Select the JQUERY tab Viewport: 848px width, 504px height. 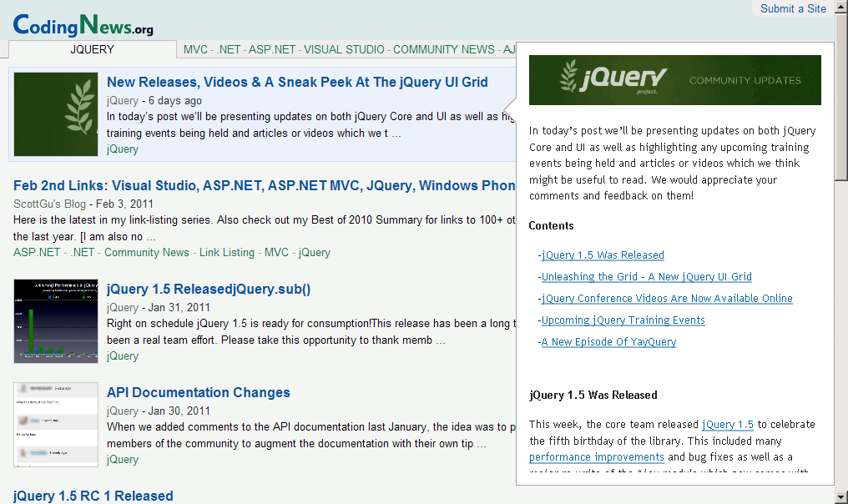pyautogui.click(x=93, y=50)
